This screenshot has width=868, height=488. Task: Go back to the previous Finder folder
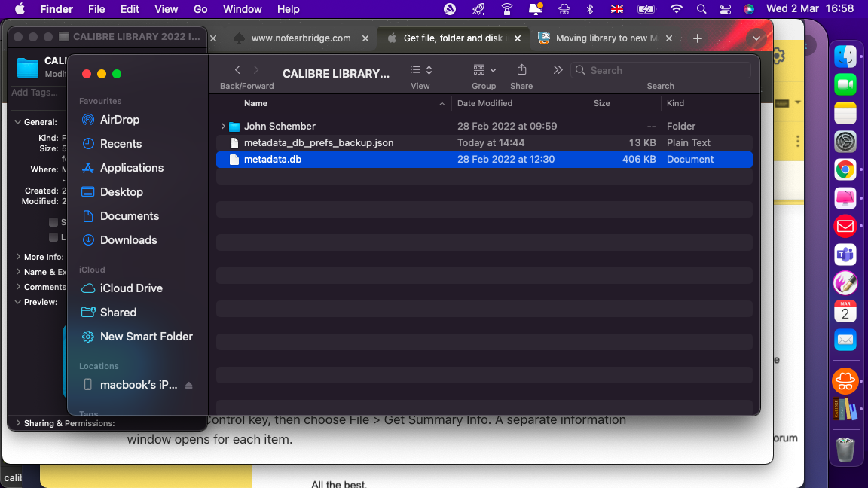click(x=237, y=70)
